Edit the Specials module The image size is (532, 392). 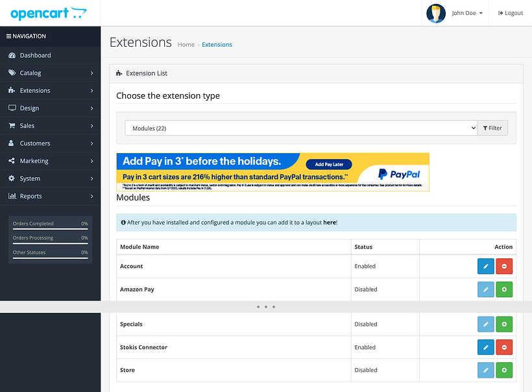[x=485, y=324]
